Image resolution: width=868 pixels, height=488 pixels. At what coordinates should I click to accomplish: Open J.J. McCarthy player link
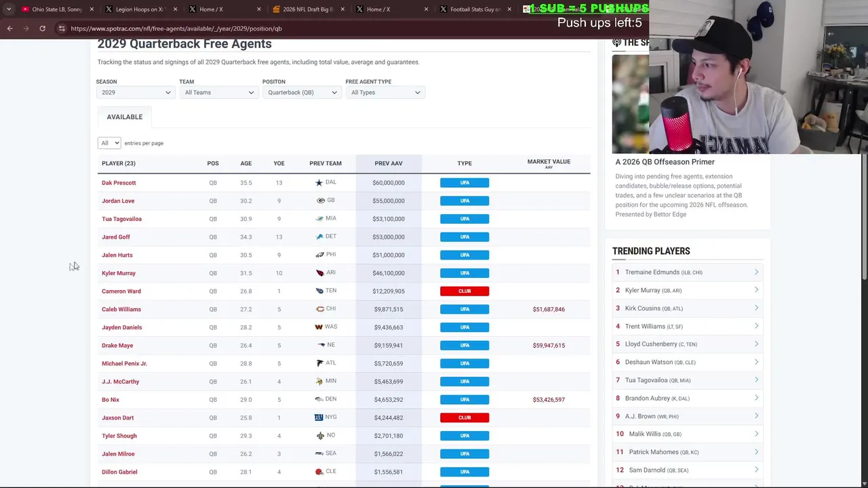point(120,382)
